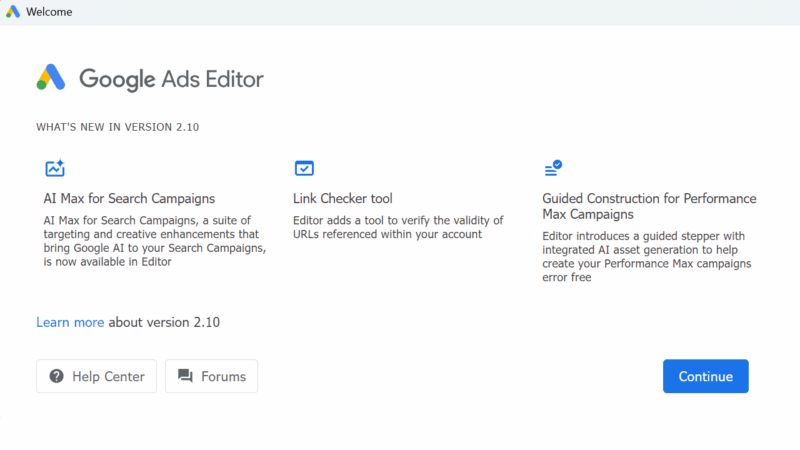
Task: Click the Link Checker URL validity description
Action: coord(398,227)
